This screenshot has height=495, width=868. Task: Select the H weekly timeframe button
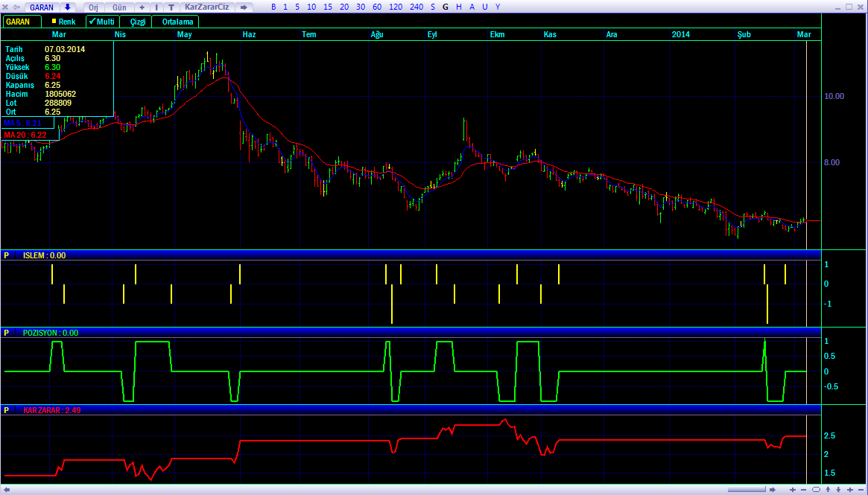[x=459, y=7]
